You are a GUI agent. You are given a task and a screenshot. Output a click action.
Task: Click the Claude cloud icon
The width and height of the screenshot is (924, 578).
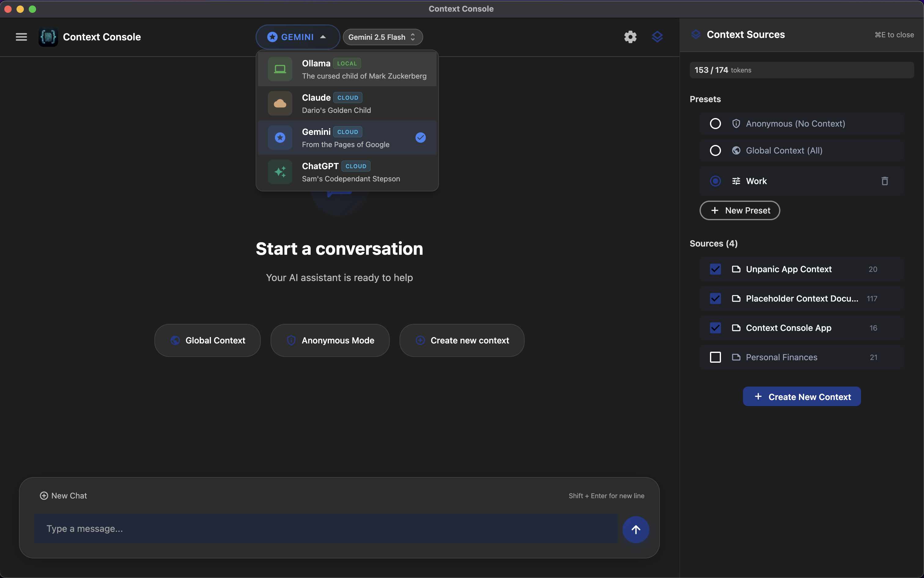tap(280, 103)
